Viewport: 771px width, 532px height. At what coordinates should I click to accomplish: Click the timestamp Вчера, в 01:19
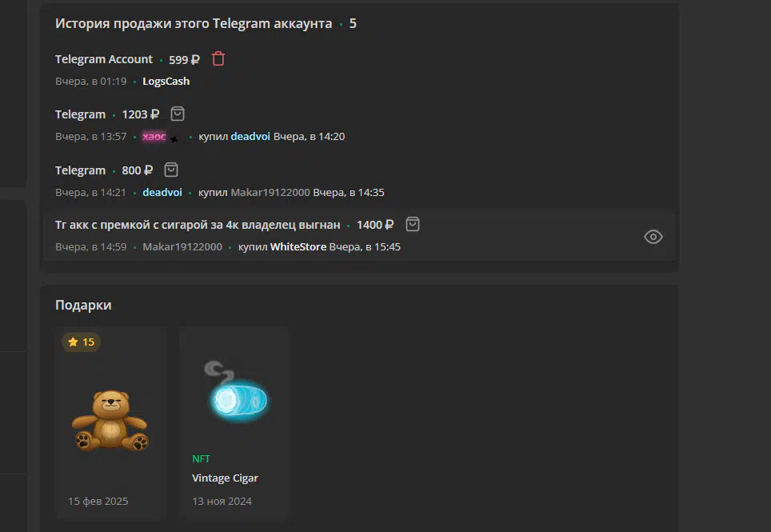(91, 81)
